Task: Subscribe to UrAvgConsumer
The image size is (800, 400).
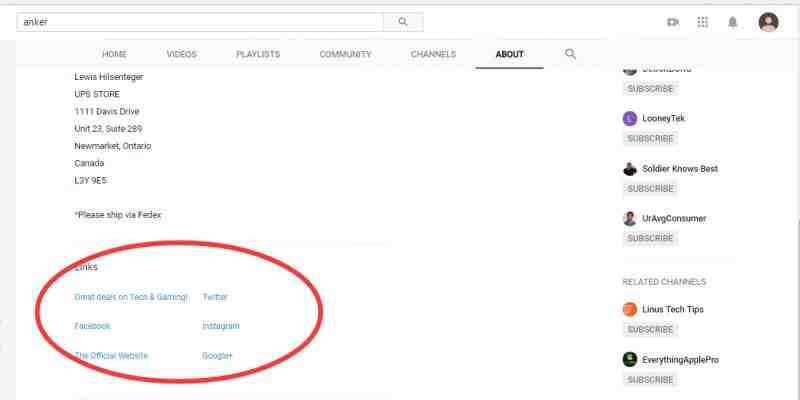Action: pos(650,238)
